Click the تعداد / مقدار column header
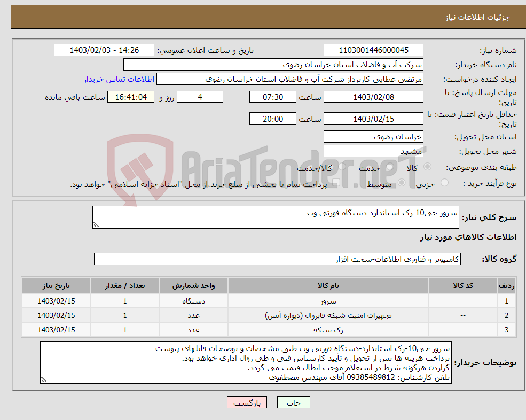 (125, 286)
